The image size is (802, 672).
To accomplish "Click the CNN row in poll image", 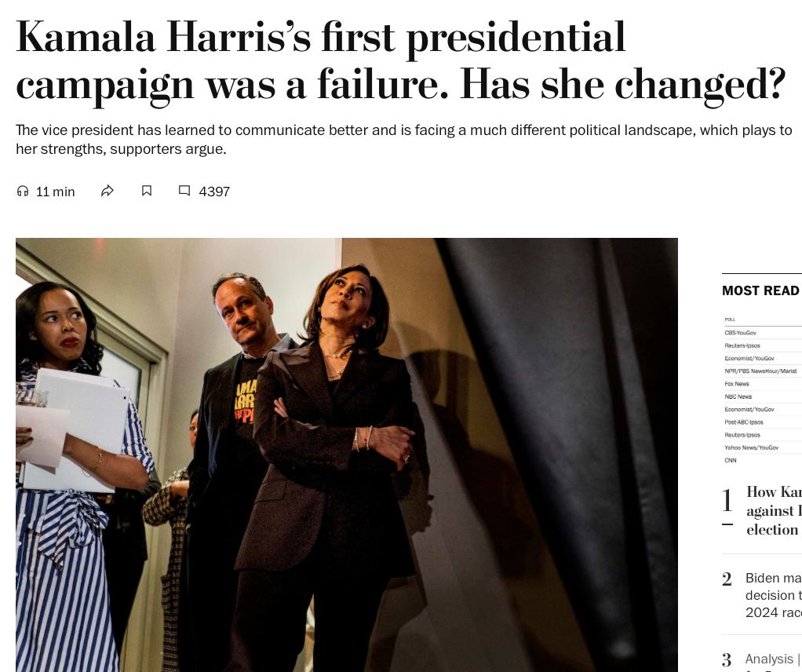I will pyautogui.click(x=731, y=460).
